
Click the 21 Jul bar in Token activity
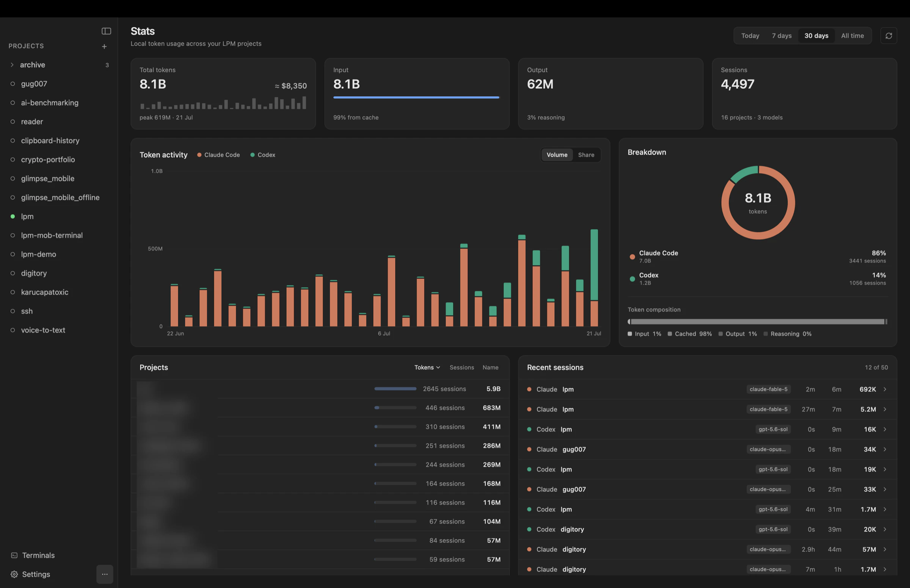594,278
